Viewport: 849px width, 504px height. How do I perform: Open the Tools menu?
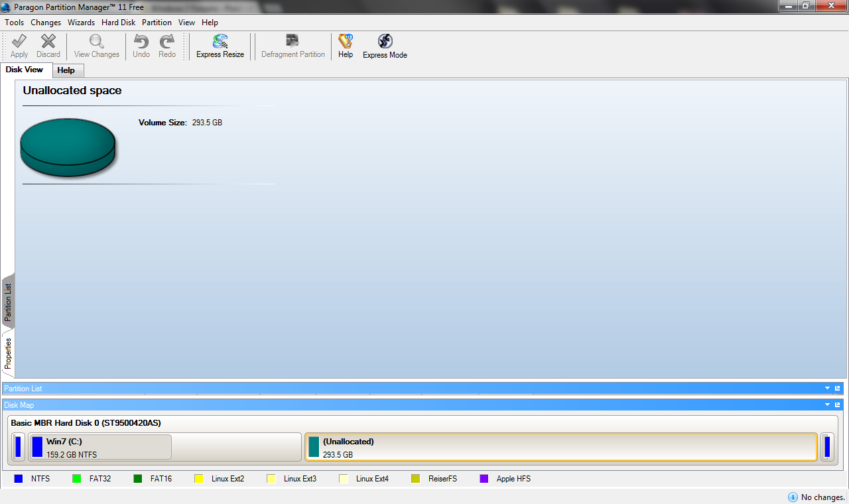15,23
